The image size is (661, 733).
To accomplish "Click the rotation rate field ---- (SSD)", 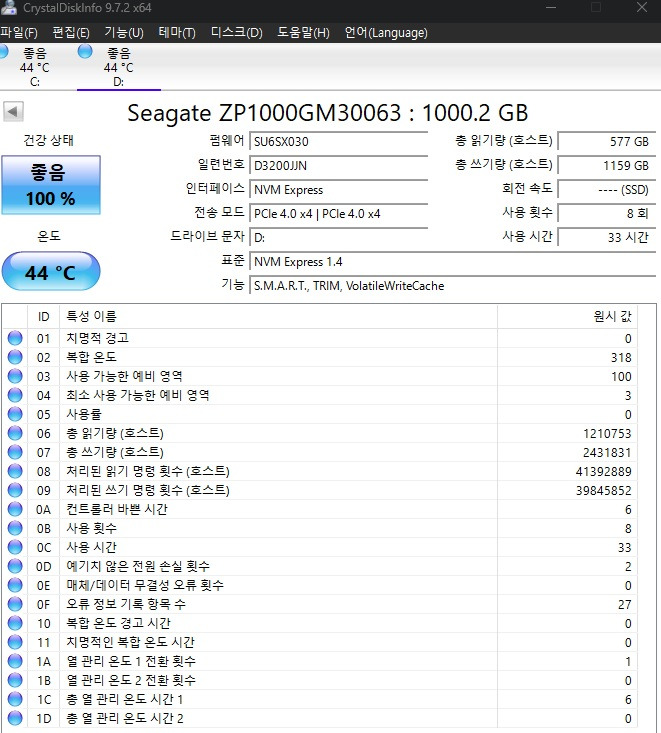I will 607,190.
